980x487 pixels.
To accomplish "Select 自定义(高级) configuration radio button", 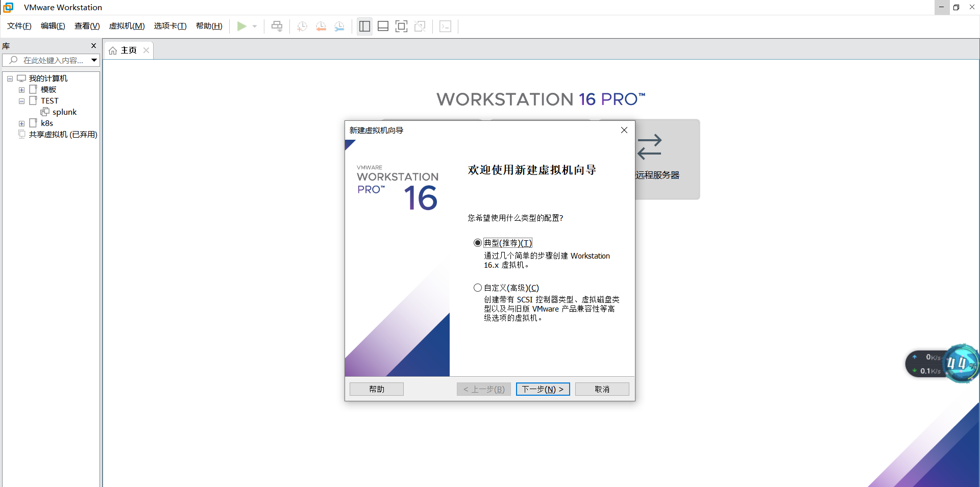I will click(478, 288).
